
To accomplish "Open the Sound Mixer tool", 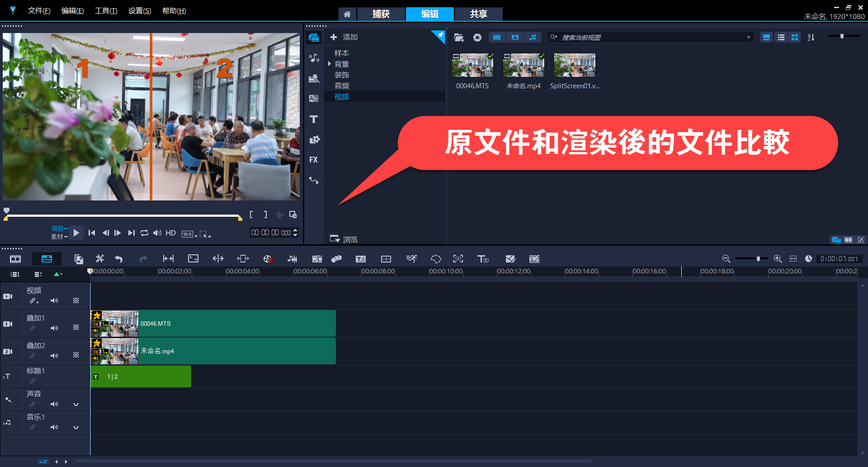I will (292, 259).
